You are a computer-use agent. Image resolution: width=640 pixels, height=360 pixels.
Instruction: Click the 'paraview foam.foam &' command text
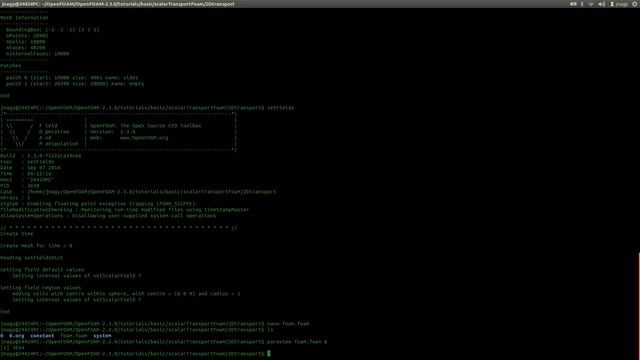point(297,342)
